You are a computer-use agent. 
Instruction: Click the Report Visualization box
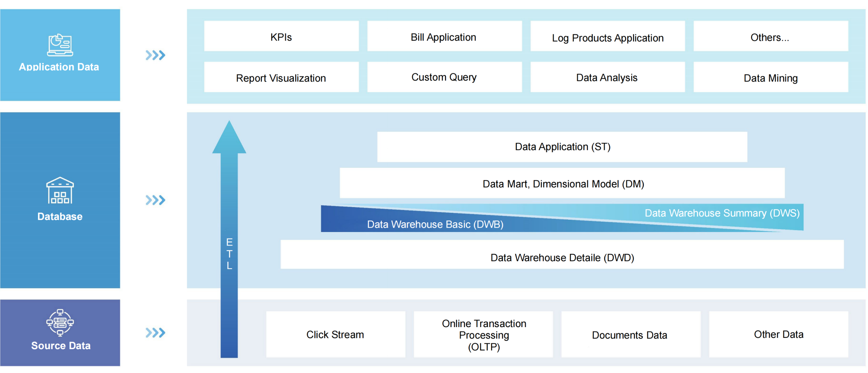tap(281, 77)
